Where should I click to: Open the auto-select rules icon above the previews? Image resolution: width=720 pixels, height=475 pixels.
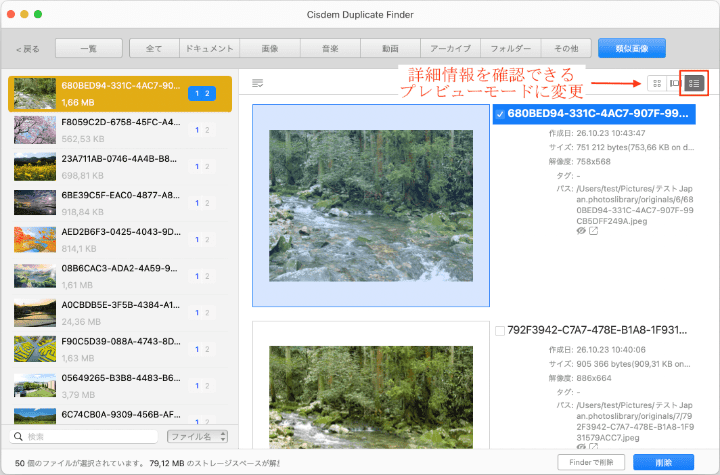(258, 83)
